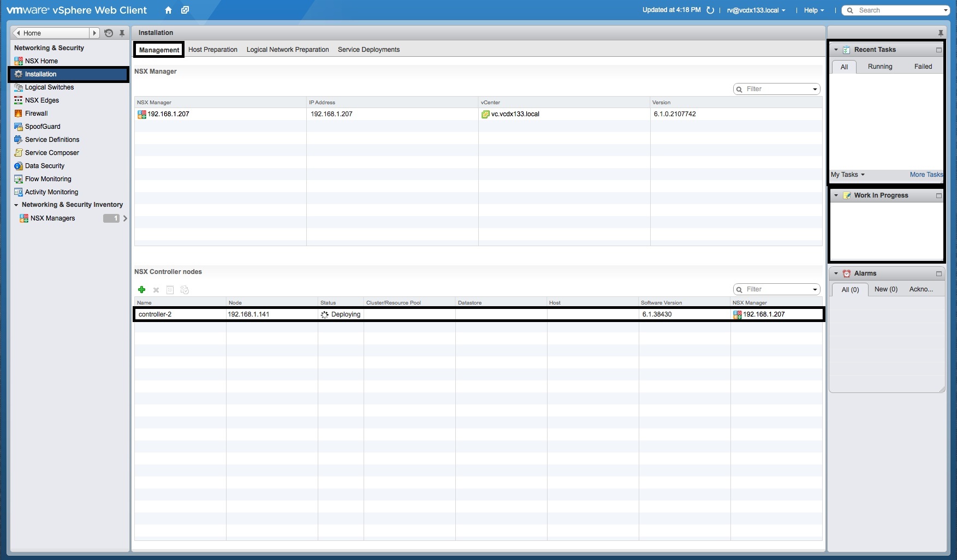Open the Service Composer section
The image size is (957, 560).
click(x=52, y=153)
